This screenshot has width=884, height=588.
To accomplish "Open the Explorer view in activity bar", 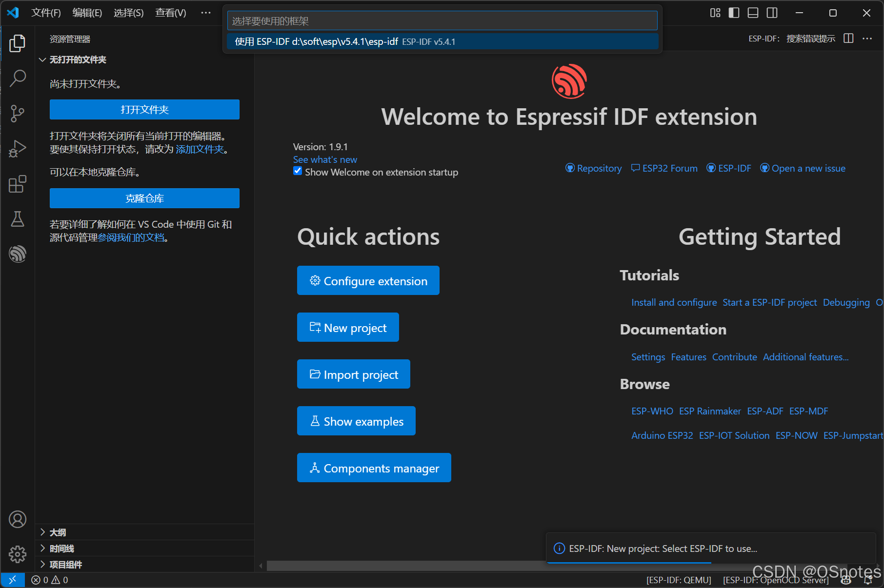I will [x=18, y=43].
